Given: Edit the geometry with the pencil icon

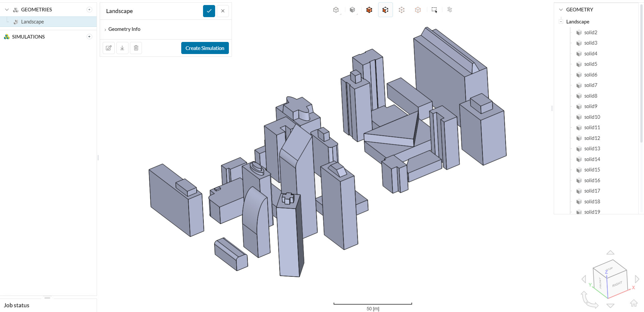Looking at the screenshot, I should point(109,48).
